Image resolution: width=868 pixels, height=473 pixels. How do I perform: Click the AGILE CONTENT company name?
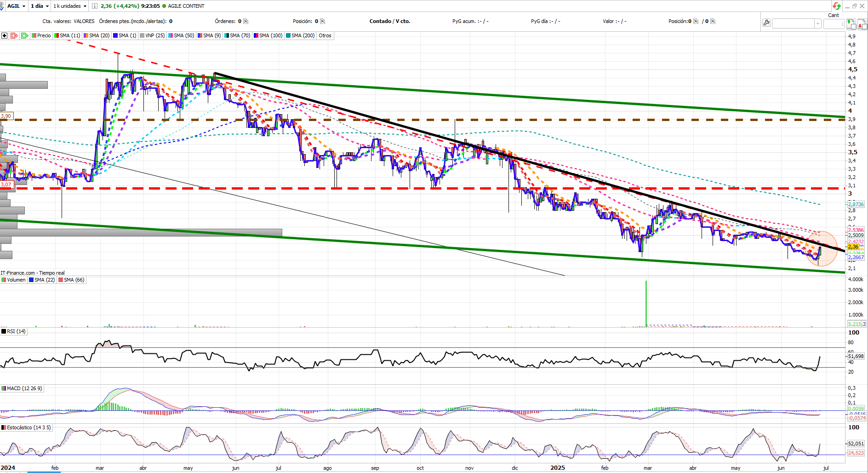186,6
